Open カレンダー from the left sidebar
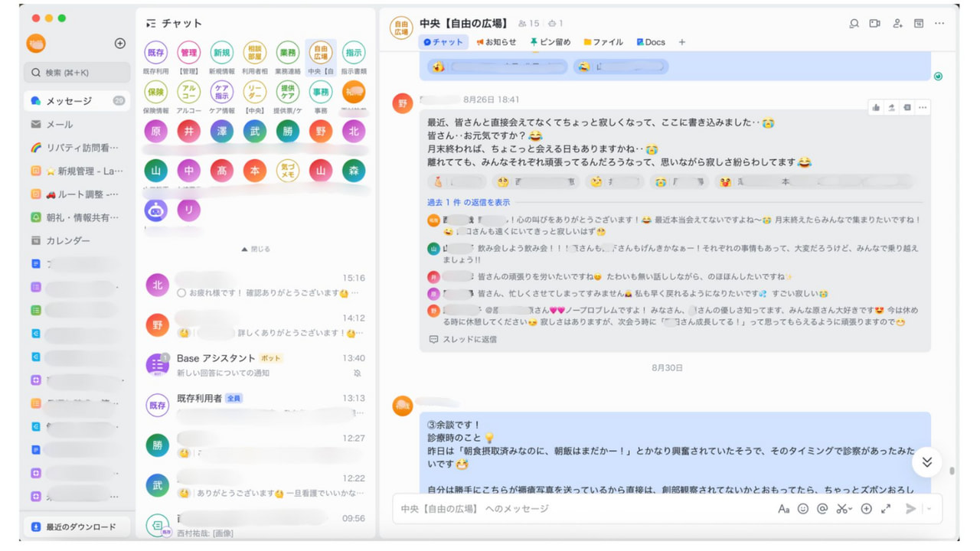Screen dimensions: 980x551 (67, 240)
